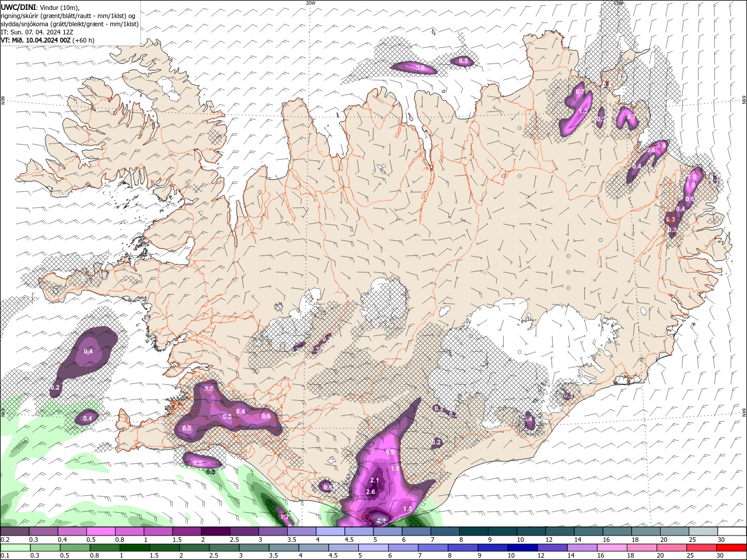Viewport: 747px width, 560px height.
Task: Click the 2.6 snowfall value on map
Action: point(371,492)
